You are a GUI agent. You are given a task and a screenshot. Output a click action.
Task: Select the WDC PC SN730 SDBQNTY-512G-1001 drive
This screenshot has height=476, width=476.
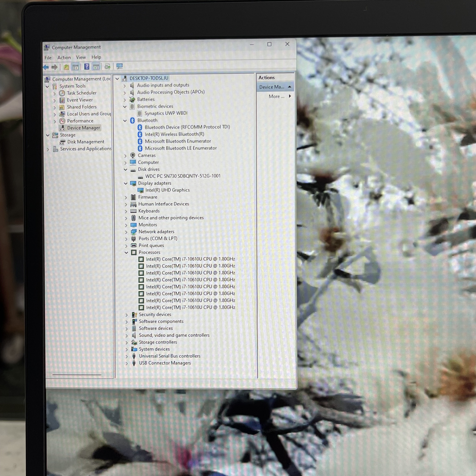[x=183, y=176]
